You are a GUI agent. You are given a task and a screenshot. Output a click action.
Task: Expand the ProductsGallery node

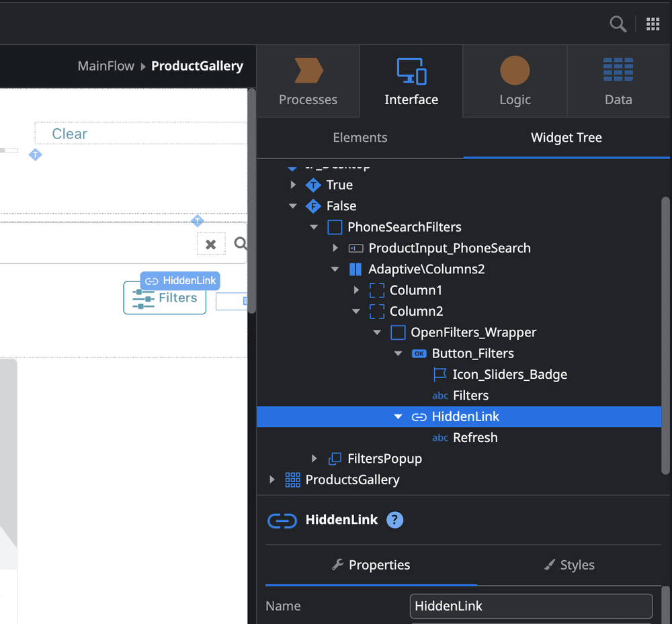point(271,480)
